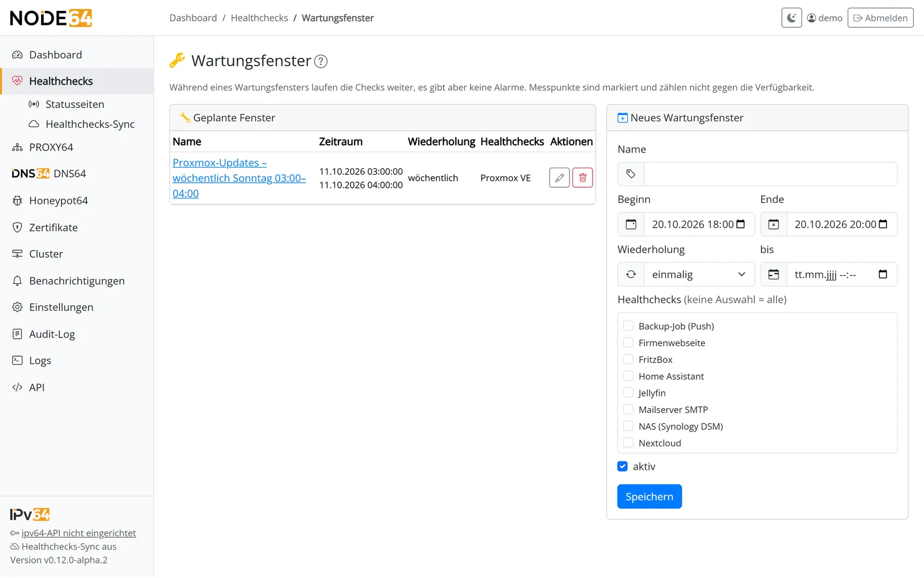Click the NODE64 logo

pos(51,18)
